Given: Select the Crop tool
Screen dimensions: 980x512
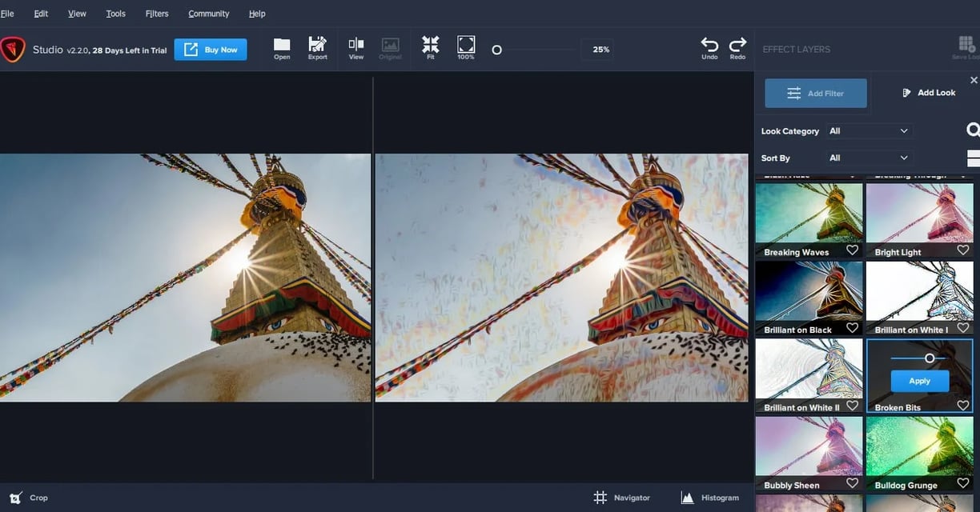Looking at the screenshot, I should click(29, 498).
